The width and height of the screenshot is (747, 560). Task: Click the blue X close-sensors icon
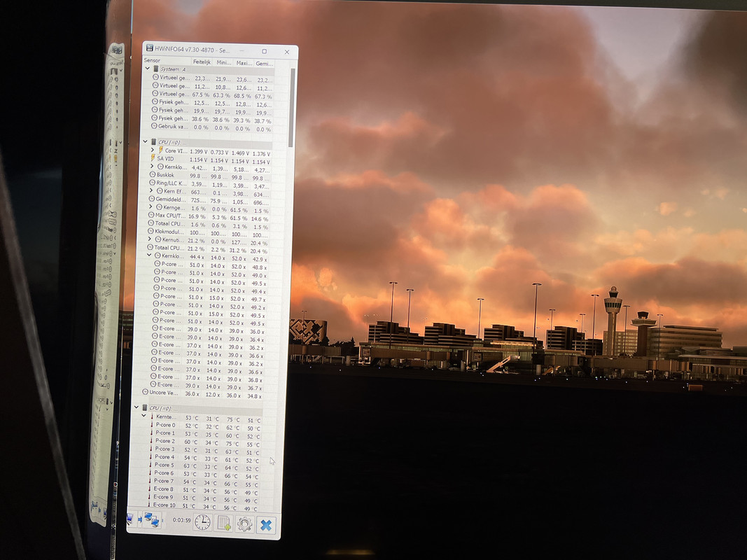tap(266, 525)
